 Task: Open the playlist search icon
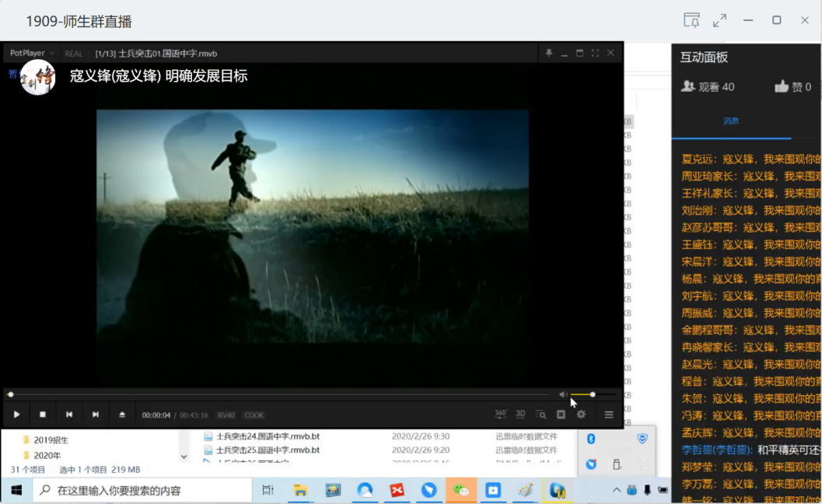pos(540,415)
